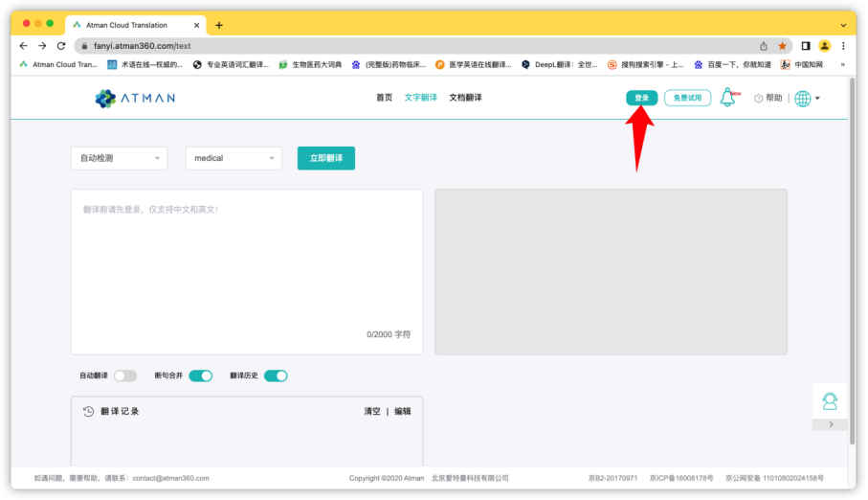This screenshot has height=500, width=868.
Task: Open Chrome's three-dot menu
Action: pos(843,46)
